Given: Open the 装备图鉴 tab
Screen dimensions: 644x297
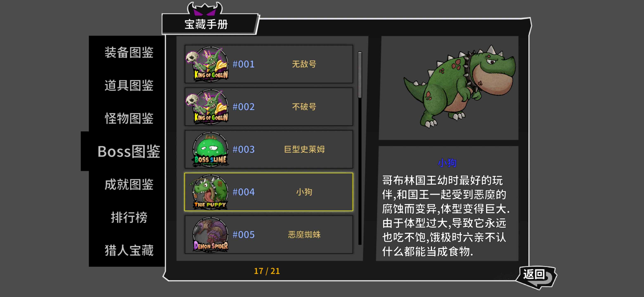Looking at the screenshot, I should coord(129,52).
